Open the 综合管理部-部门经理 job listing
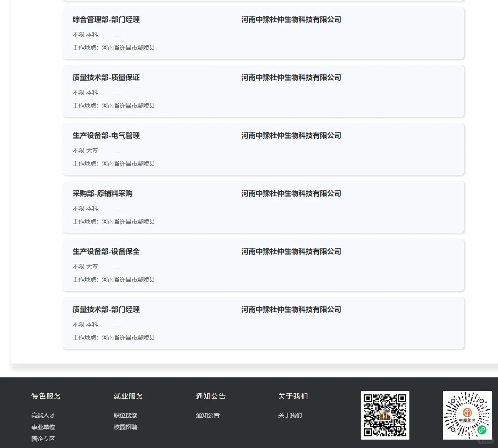The image size is (498, 448). pyautogui.click(x=106, y=20)
